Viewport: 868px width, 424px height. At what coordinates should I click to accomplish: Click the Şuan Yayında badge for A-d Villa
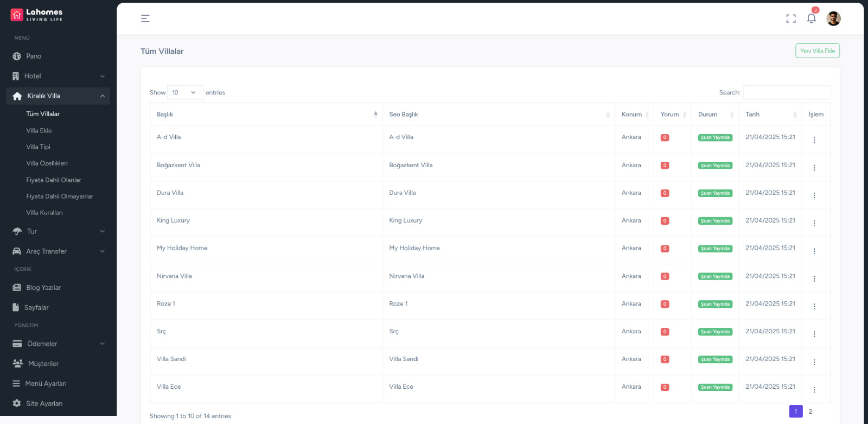(715, 138)
